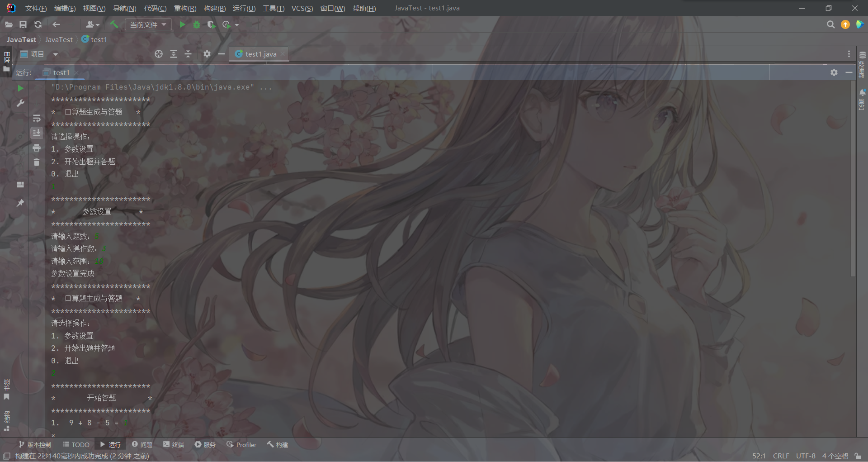
Task: Click the Run console vertical scrollbar
Action: pyautogui.click(x=853, y=179)
